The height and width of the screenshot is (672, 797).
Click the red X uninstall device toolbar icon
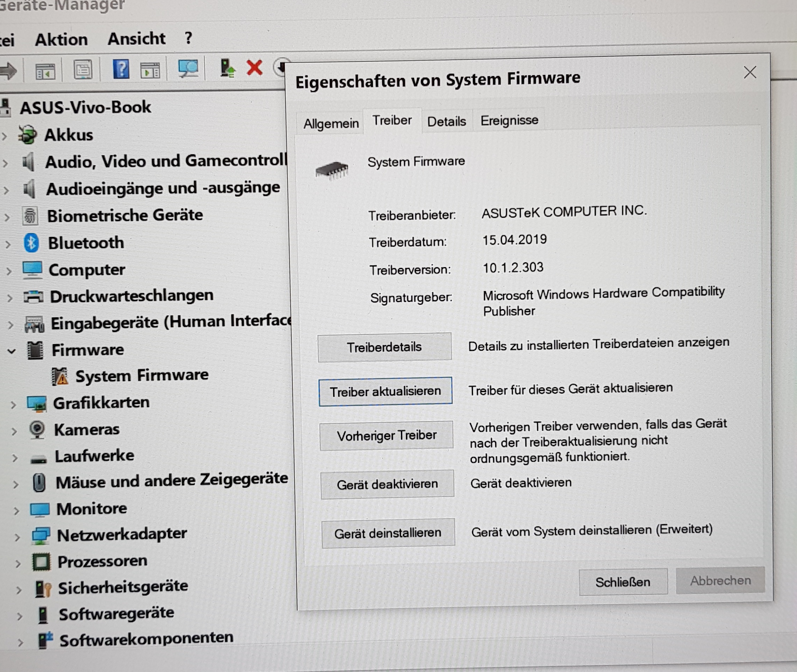point(254,68)
